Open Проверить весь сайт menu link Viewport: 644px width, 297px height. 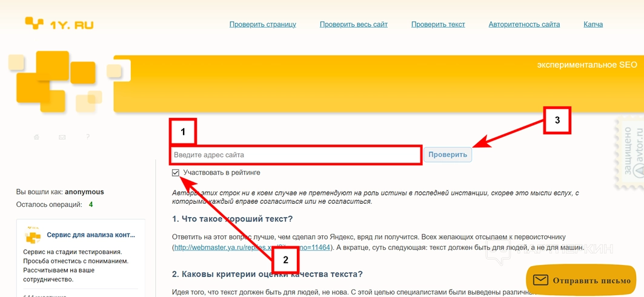pos(354,24)
